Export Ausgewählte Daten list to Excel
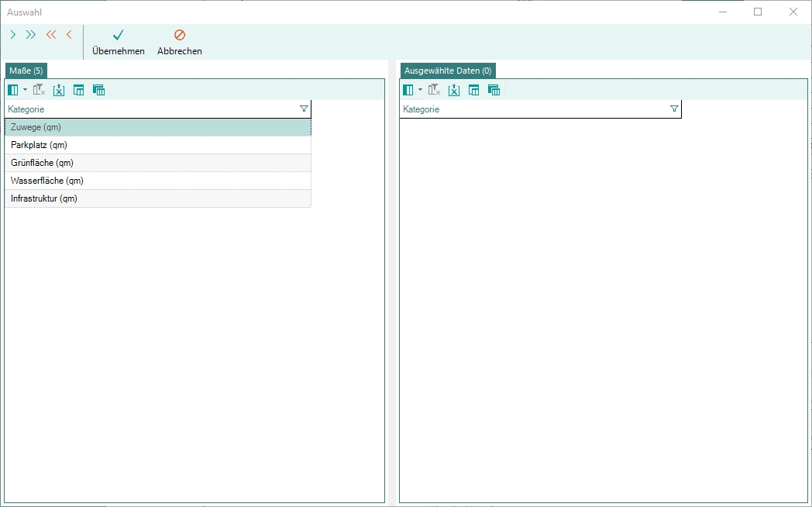 454,90
